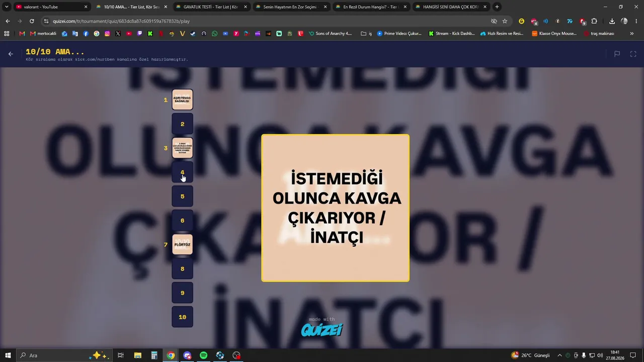Open the tab search dropdown

(x=7, y=7)
